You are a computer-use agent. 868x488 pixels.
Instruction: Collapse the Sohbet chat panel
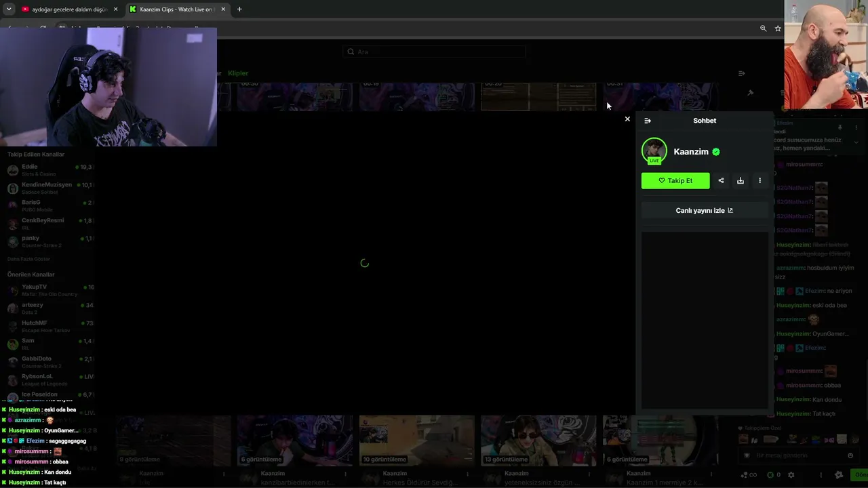coord(648,121)
